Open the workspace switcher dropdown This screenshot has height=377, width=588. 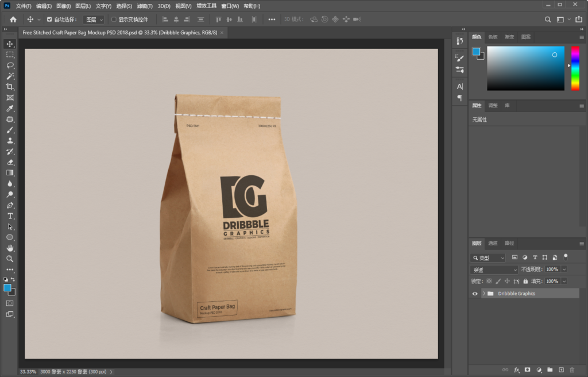563,20
